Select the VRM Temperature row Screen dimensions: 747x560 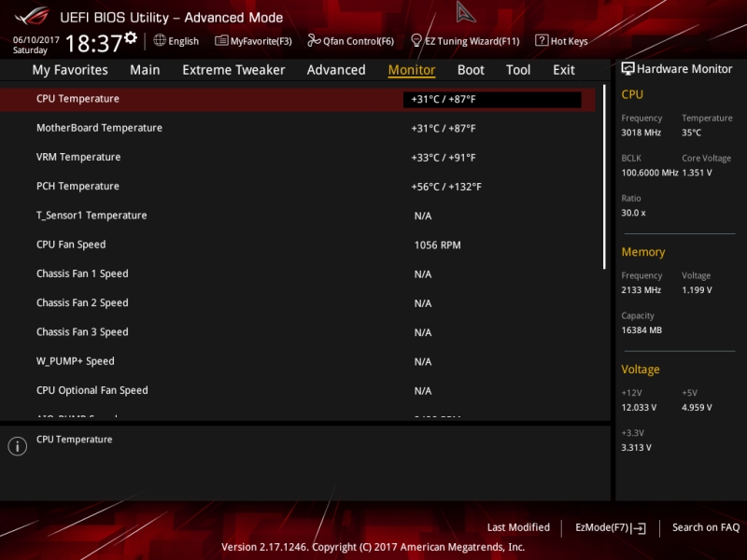click(x=298, y=157)
